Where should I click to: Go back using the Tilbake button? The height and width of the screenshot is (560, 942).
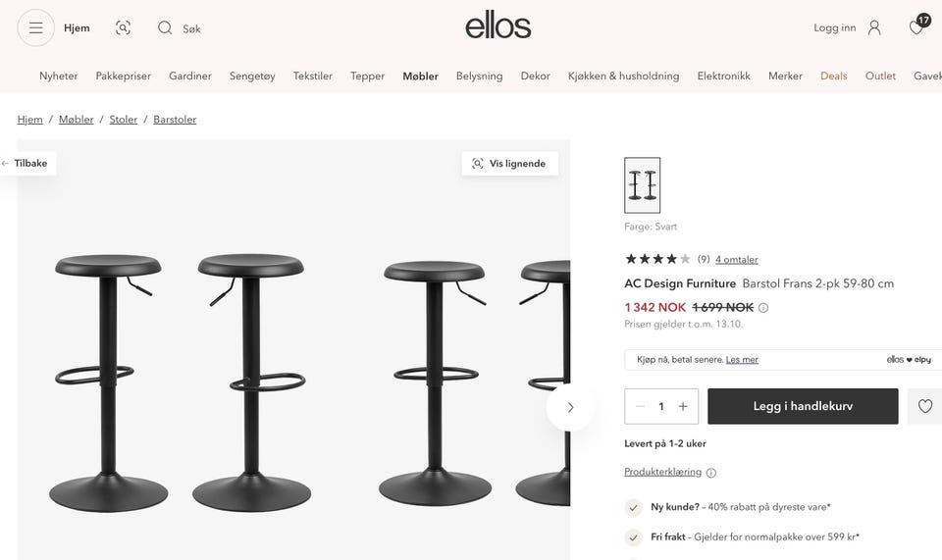click(x=28, y=163)
